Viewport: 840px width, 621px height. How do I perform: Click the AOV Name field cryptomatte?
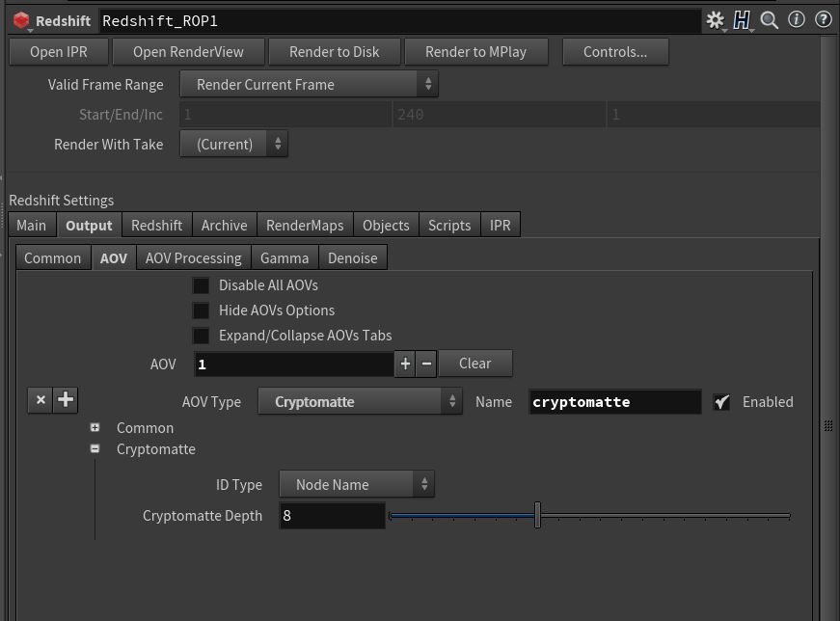coord(615,402)
